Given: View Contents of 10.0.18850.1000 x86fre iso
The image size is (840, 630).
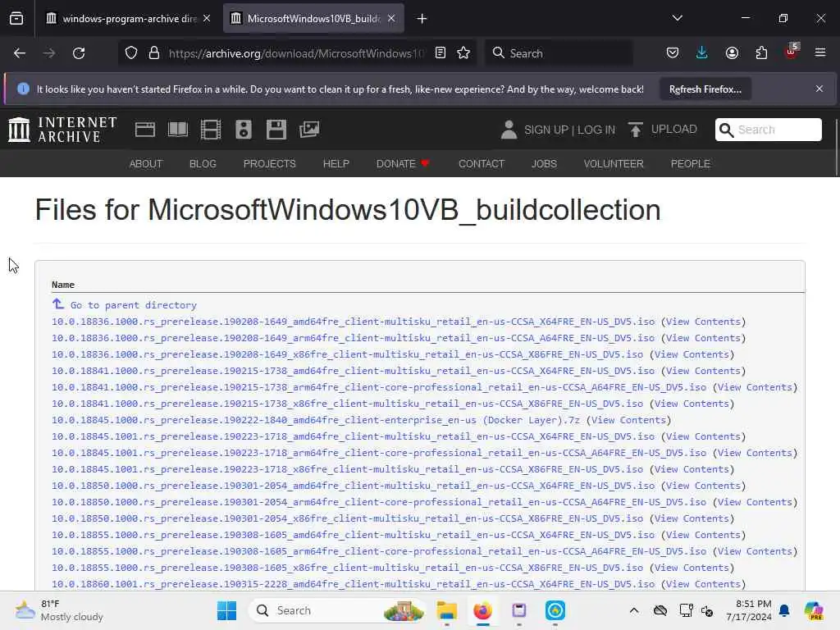Looking at the screenshot, I should 692,518.
